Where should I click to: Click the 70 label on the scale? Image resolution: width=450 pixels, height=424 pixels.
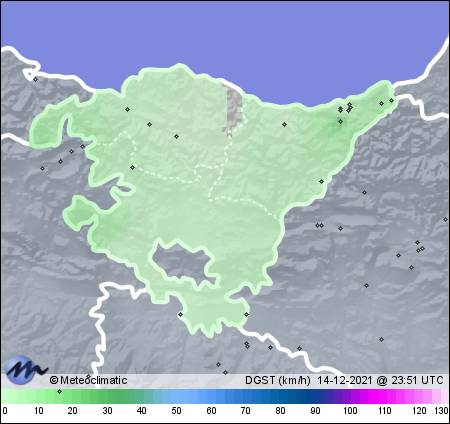pos(246,411)
